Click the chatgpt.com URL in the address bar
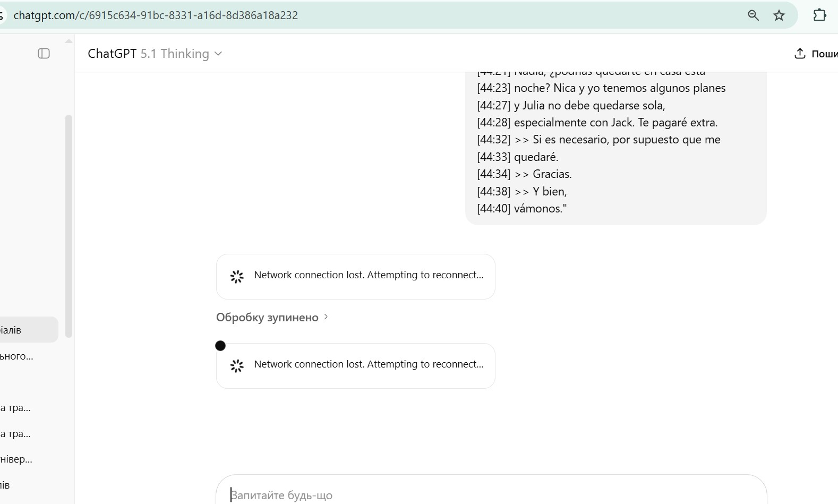This screenshot has width=838, height=504. pyautogui.click(x=156, y=15)
